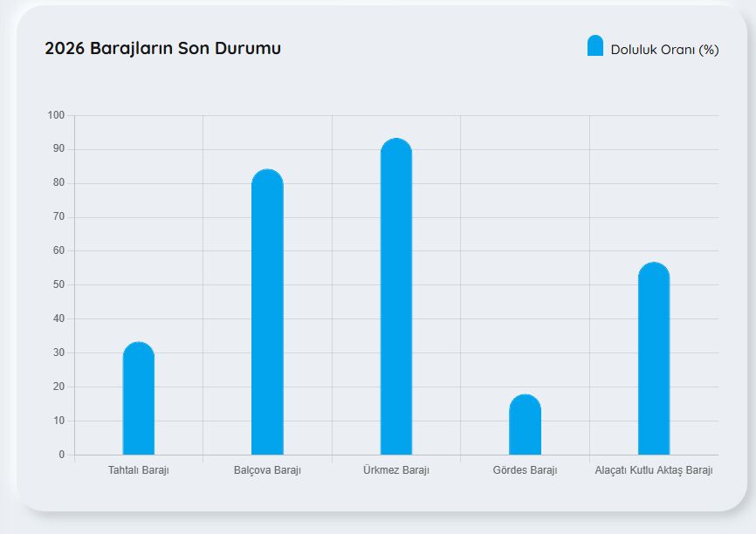Click the Ürkmez Barajı axis label
756x534 pixels.
[395, 470]
